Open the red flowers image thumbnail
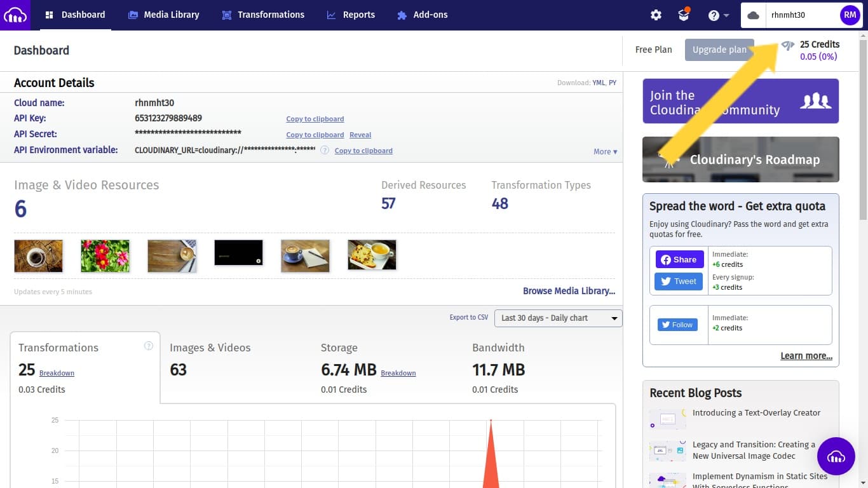The width and height of the screenshot is (868, 488). [x=105, y=256]
